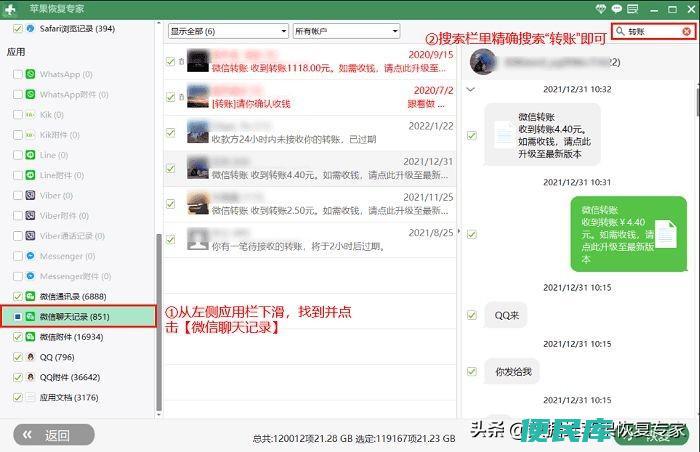The height and width of the screenshot is (452, 700).
Task: Click the Safari浏览记录 compass icon
Action: click(x=30, y=29)
